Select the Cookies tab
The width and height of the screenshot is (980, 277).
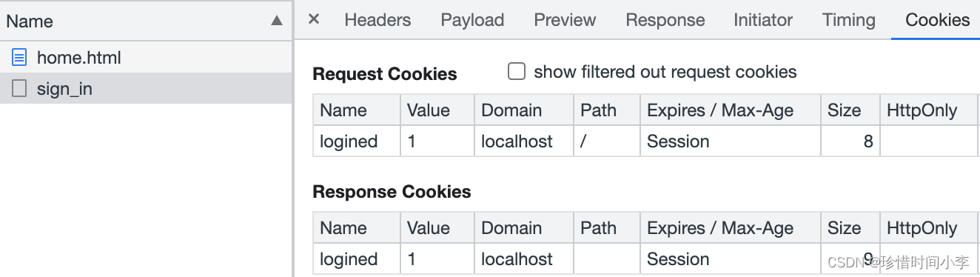938,20
